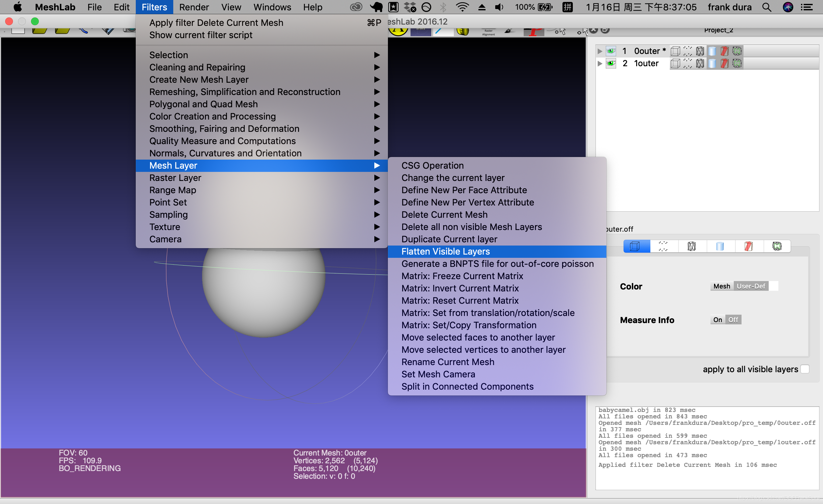The image size is (823, 504).
Task: Turn Measure Info On
Action: click(x=717, y=320)
